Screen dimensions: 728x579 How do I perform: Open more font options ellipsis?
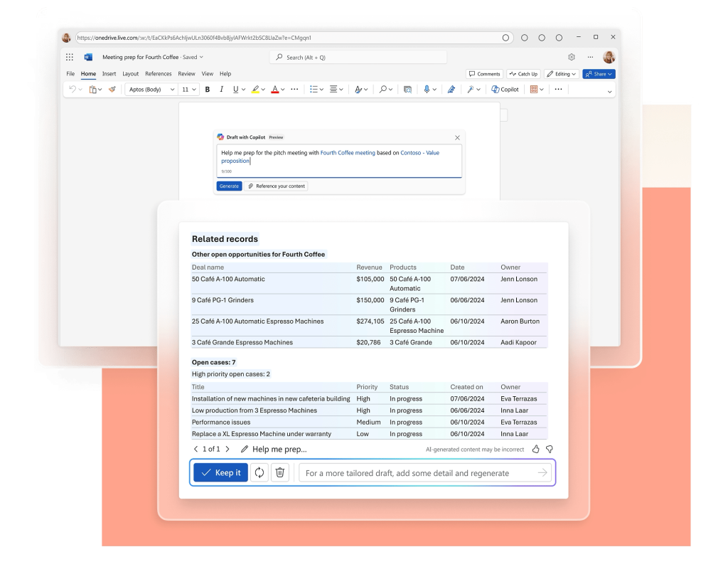point(294,89)
